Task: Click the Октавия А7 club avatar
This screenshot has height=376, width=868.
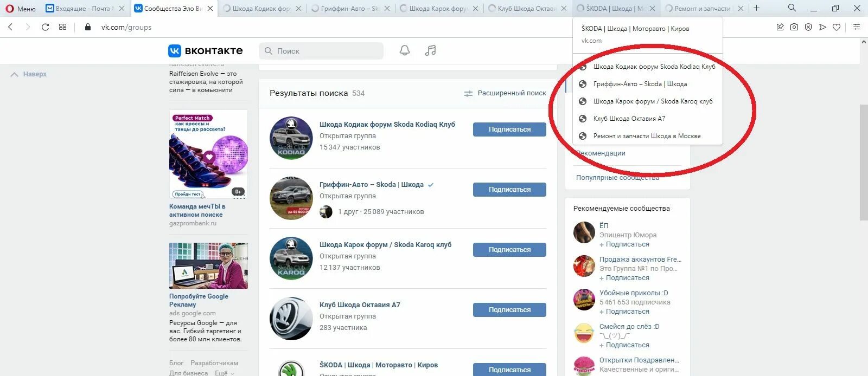Action: coord(291,319)
